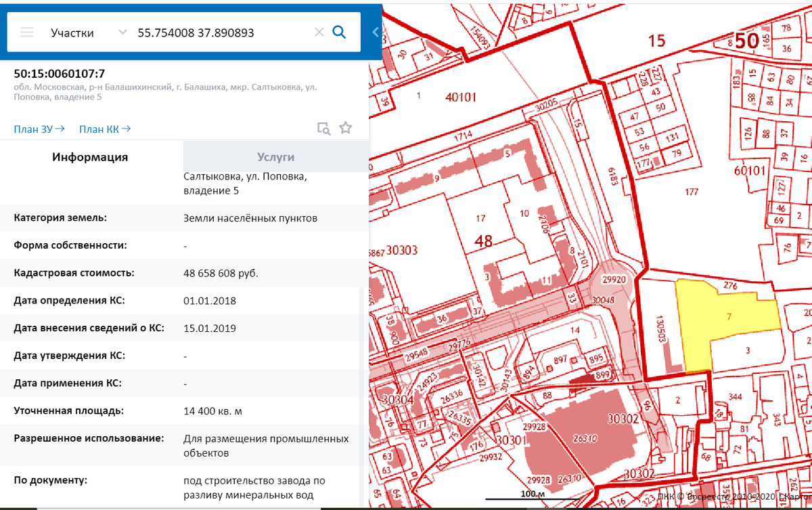The width and height of the screenshot is (812, 510).
Task: Select Уточненная площадь label
Action: coord(69,410)
